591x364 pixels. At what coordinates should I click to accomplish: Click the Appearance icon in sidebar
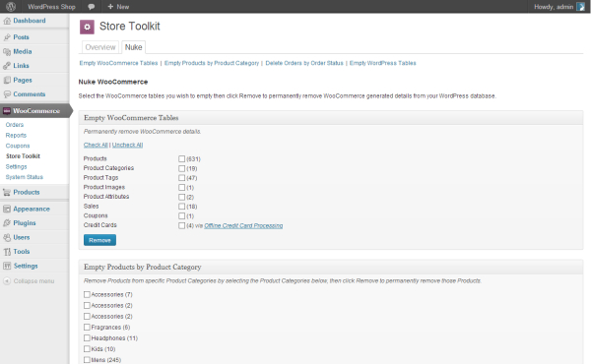tap(7, 209)
